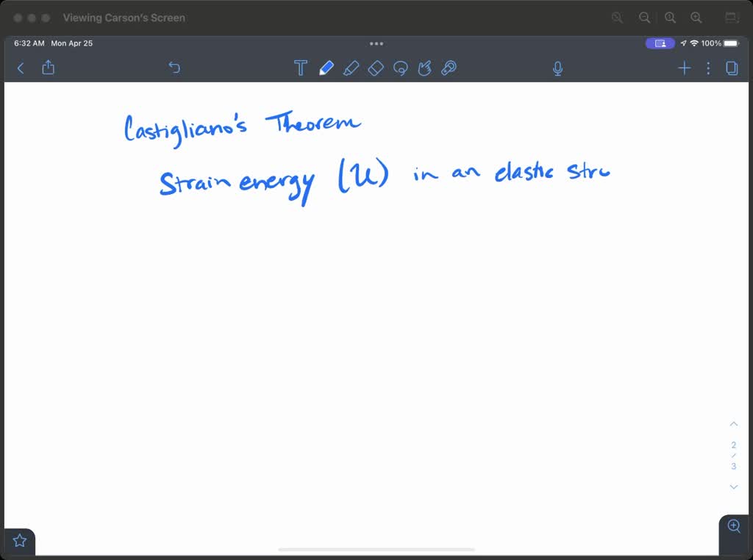Toggle the hand gesture tool
Viewport: 753px width, 560px height.
[x=424, y=67]
